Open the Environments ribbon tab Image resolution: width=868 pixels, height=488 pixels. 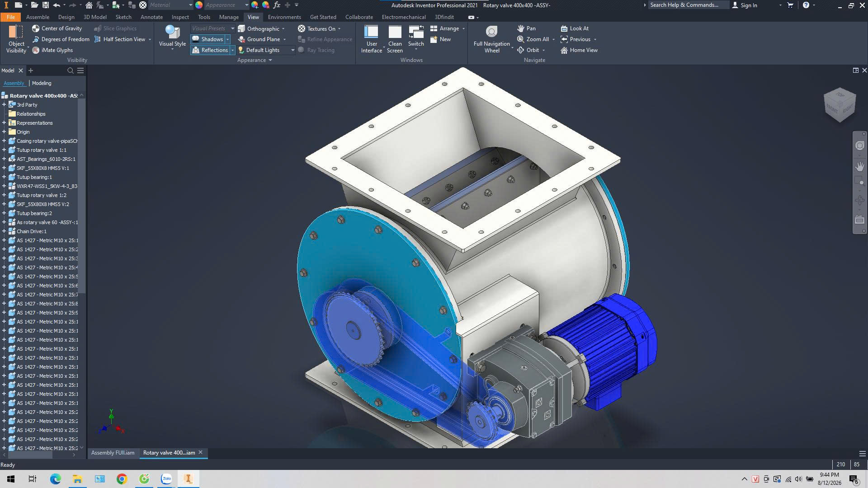[284, 17]
